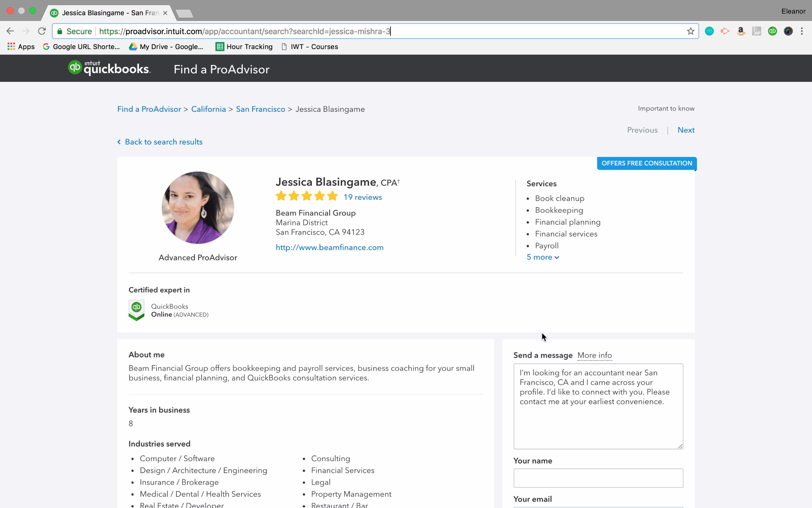Click Back to search results
The height and width of the screenshot is (508, 812).
[160, 142]
